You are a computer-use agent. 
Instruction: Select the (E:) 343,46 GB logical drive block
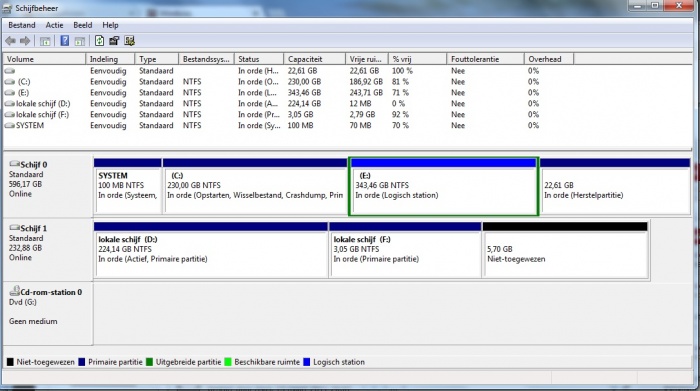click(x=444, y=186)
